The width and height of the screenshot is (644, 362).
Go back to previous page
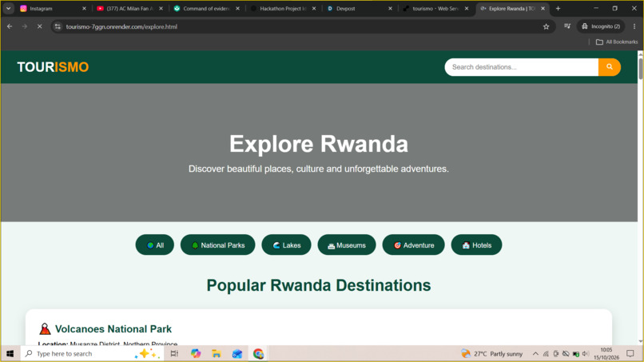[10, 26]
